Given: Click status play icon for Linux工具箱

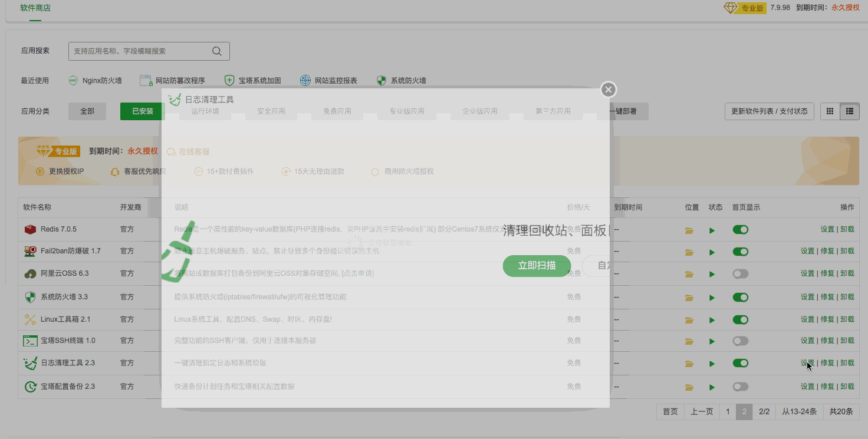Looking at the screenshot, I should click(712, 321).
